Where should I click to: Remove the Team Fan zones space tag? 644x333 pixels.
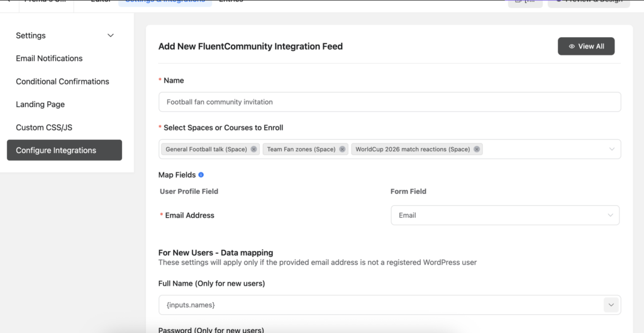[342, 149]
